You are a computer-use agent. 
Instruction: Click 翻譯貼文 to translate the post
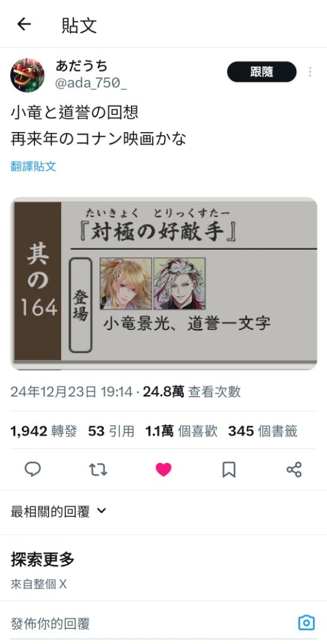[33, 166]
